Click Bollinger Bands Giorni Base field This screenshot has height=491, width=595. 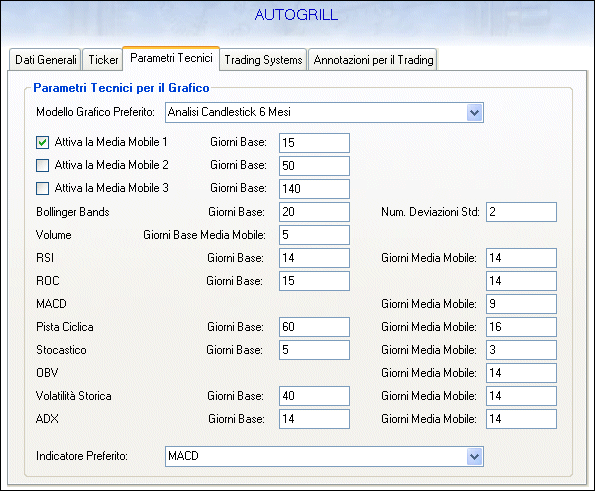pos(314,212)
